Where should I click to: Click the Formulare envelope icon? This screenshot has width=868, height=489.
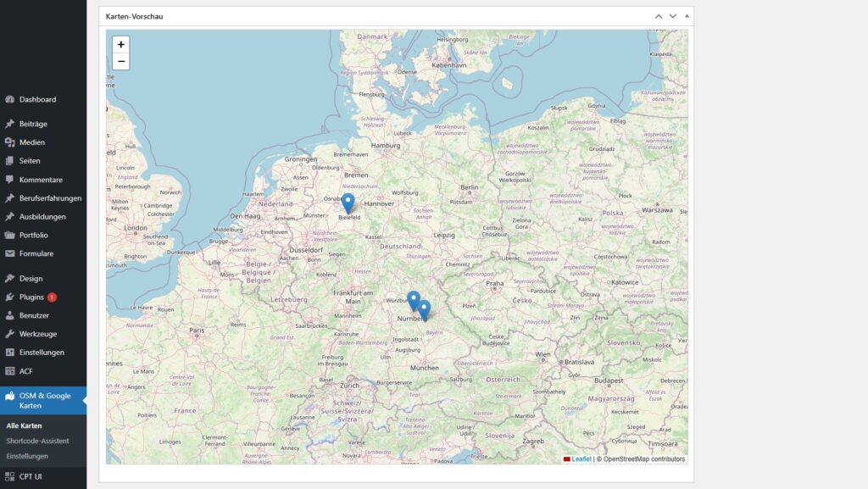[x=9, y=253]
